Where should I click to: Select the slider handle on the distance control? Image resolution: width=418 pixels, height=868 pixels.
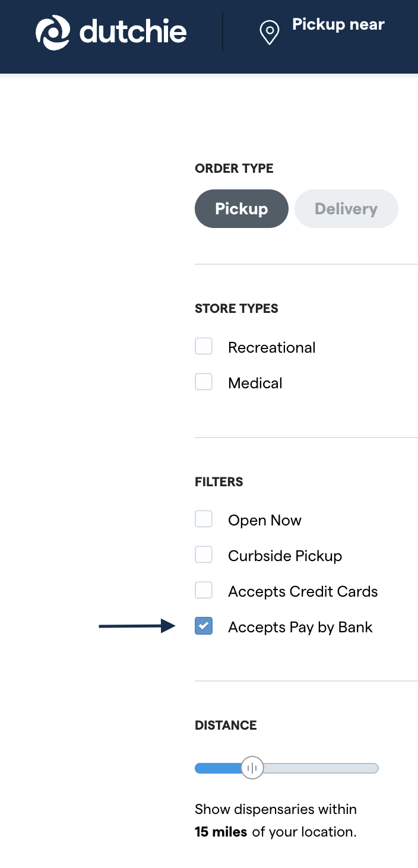click(x=252, y=768)
